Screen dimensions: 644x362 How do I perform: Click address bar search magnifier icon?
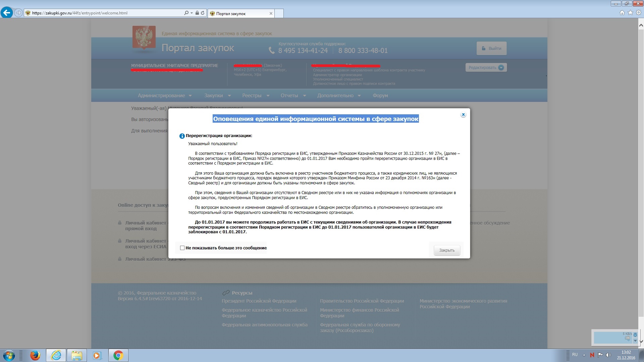tap(186, 13)
